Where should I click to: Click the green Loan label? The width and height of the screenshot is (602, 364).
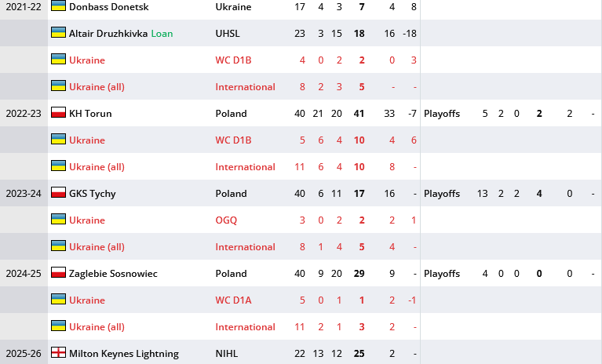pyautogui.click(x=162, y=34)
